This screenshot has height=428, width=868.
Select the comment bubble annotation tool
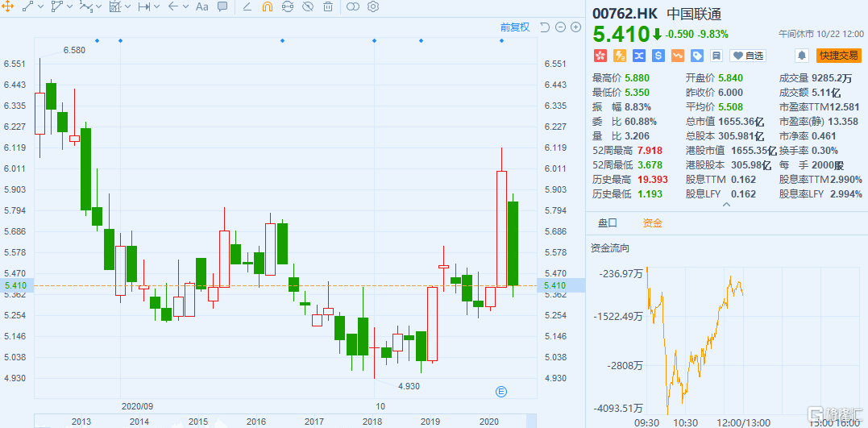tap(222, 6)
